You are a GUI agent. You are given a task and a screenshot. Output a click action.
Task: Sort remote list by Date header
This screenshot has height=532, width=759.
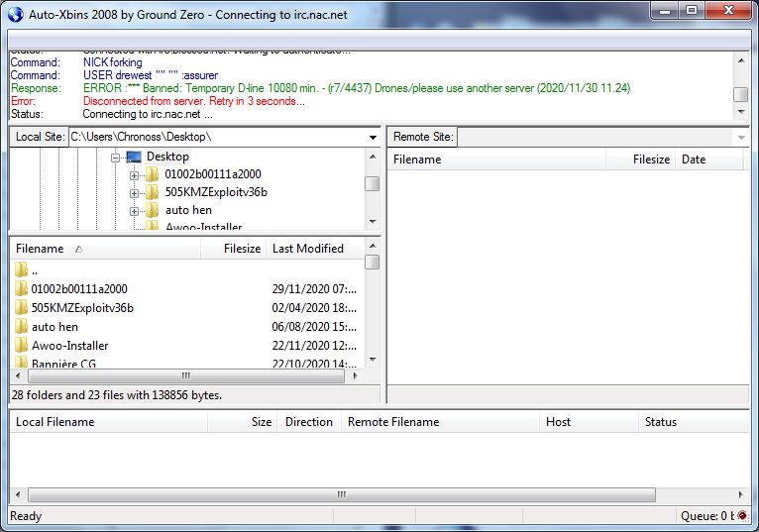click(x=708, y=160)
